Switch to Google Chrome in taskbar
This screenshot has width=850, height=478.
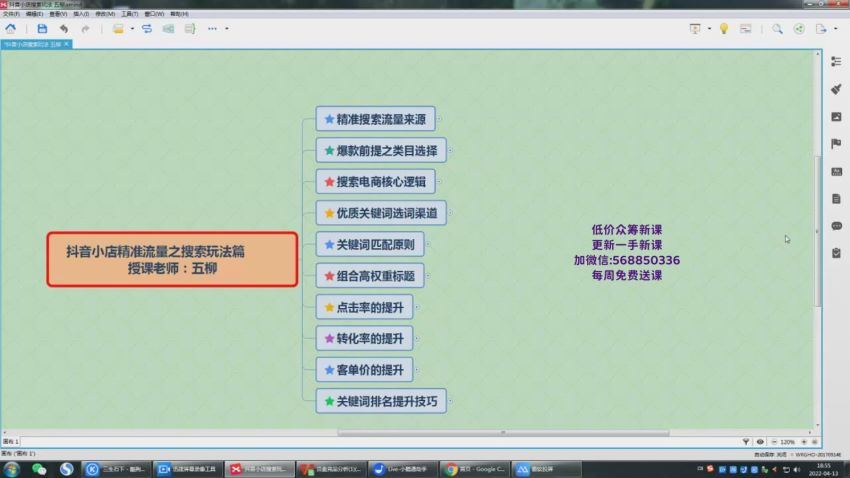pyautogui.click(x=475, y=469)
